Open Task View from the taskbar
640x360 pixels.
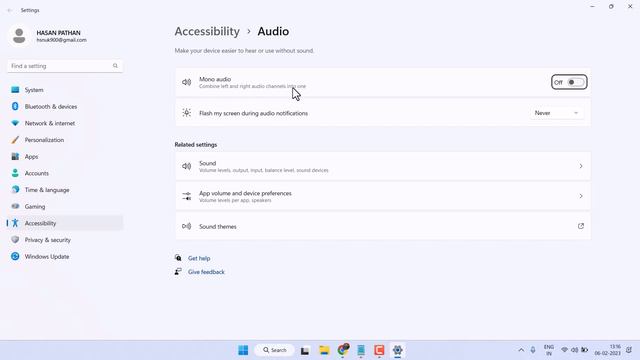tap(305, 351)
